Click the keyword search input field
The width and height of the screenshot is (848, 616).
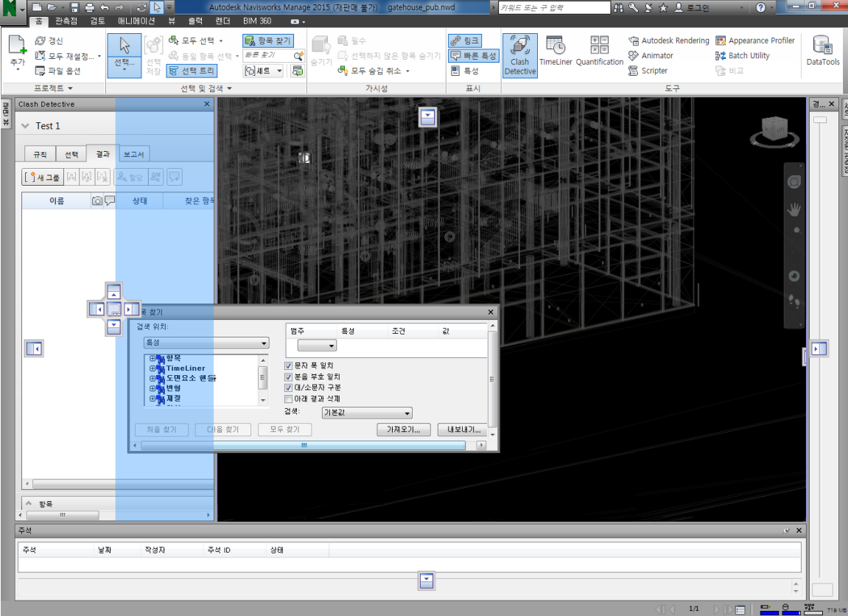(553, 7)
